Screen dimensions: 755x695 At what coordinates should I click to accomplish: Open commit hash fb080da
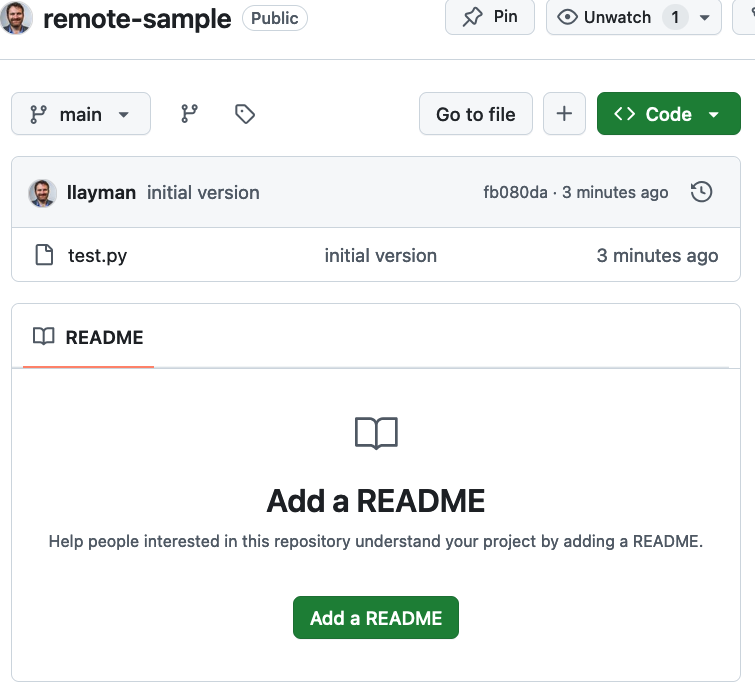(x=515, y=192)
